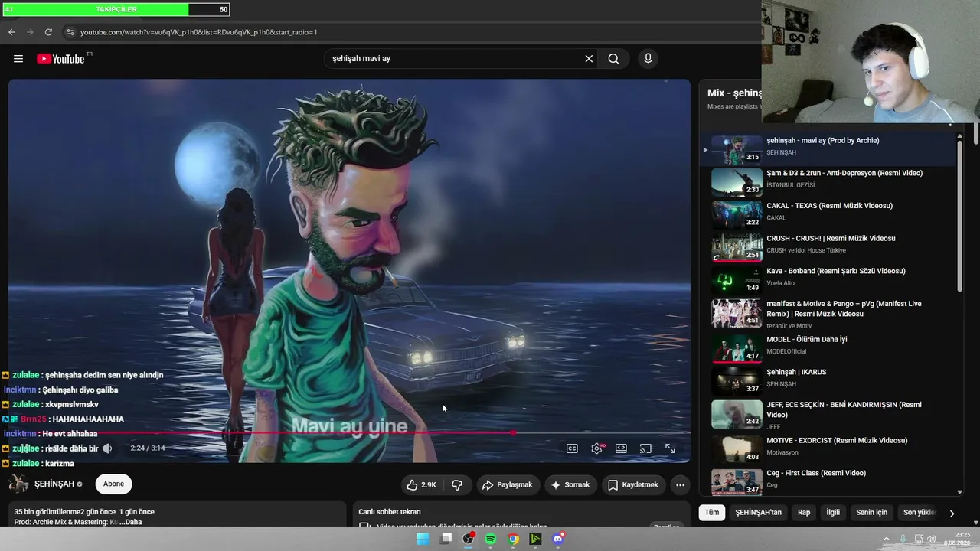Start voice search with the microphone
The image size is (980, 551).
click(x=648, y=59)
